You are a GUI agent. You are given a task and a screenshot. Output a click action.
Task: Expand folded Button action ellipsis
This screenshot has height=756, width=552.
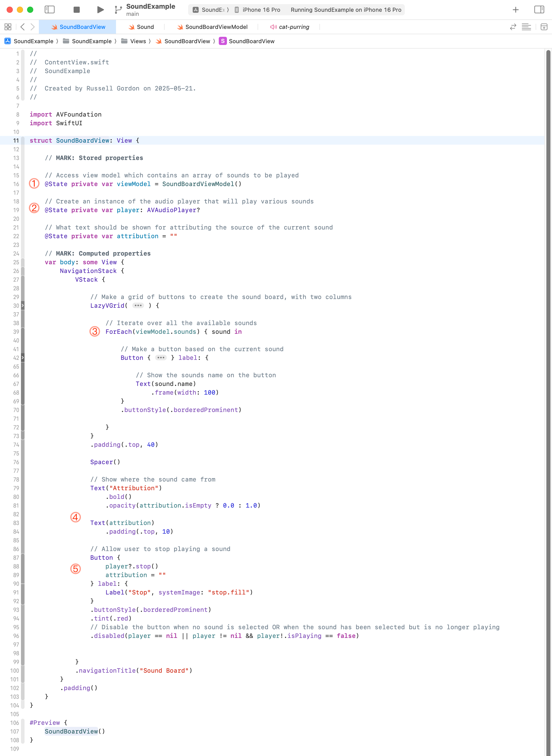click(x=161, y=358)
